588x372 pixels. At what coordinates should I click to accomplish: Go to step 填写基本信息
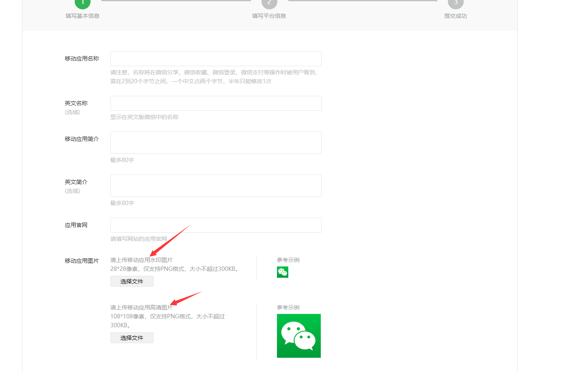point(82,16)
